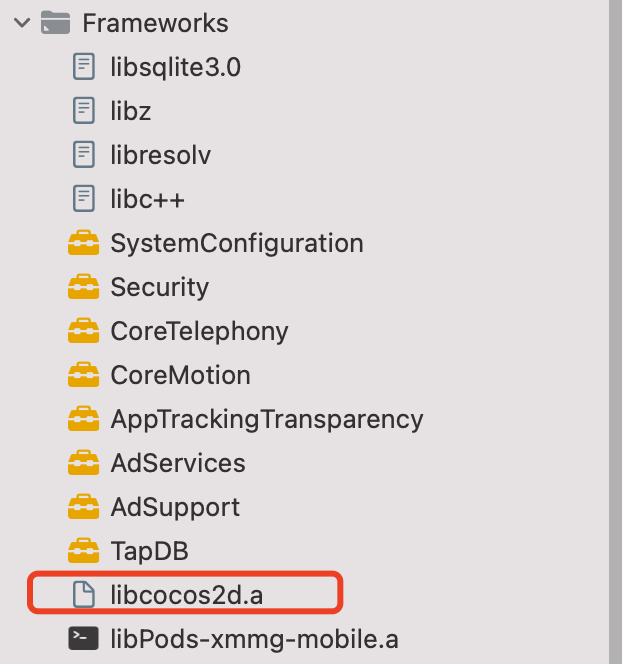Select the Frameworks group label

click(x=155, y=23)
